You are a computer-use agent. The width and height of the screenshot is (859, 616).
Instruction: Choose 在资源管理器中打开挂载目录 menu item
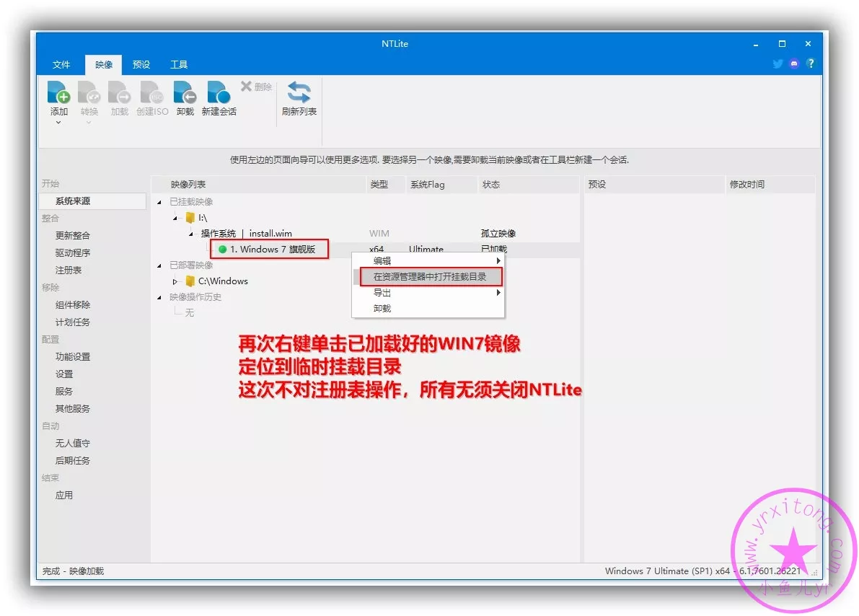[x=430, y=277]
